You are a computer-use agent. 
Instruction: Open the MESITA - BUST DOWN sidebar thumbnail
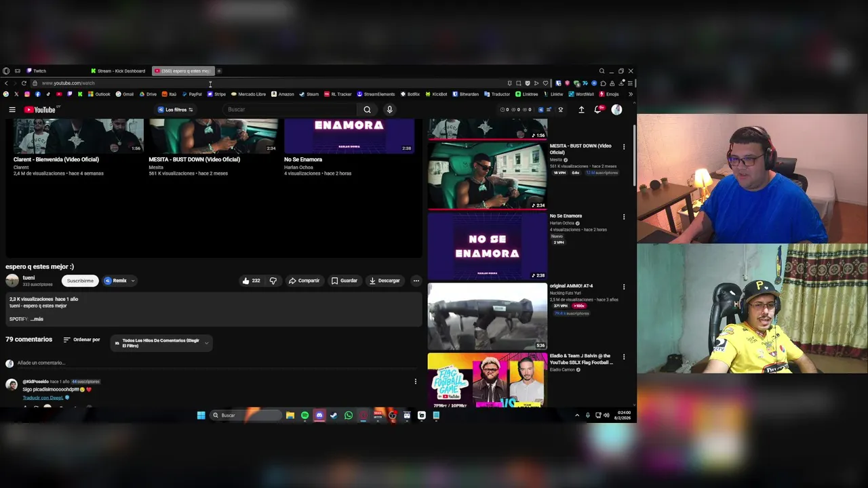(x=487, y=175)
